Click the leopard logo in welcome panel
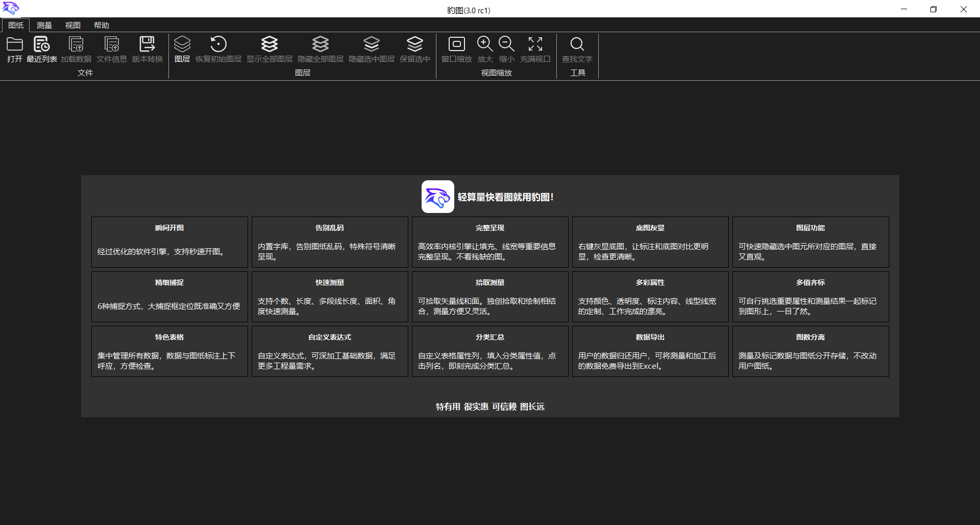This screenshot has width=980, height=525. click(x=438, y=197)
